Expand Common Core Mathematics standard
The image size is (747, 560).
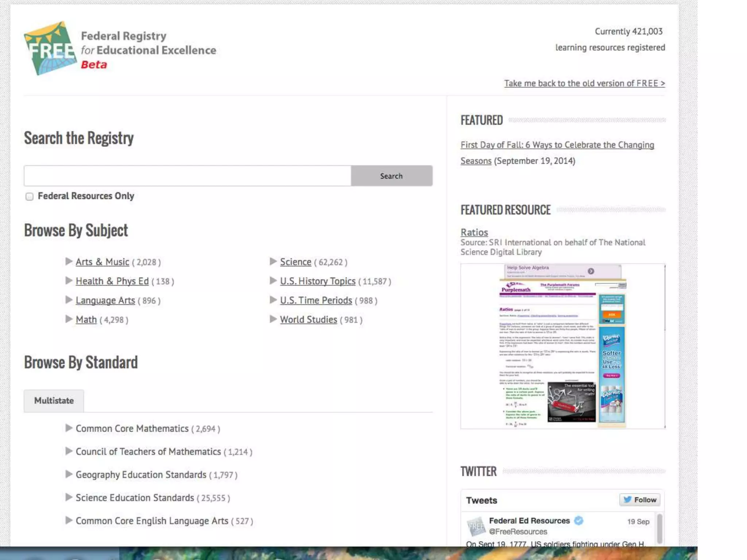69,428
